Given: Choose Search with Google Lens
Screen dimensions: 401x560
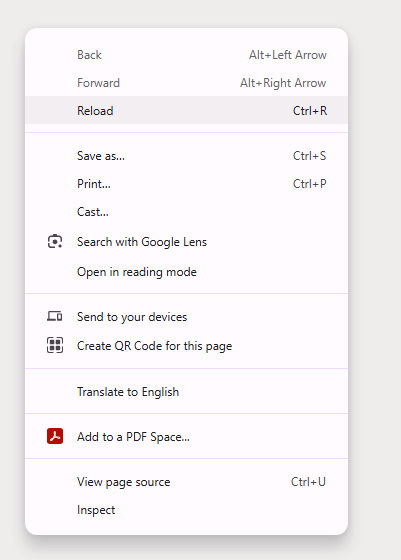Looking at the screenshot, I should (x=186, y=242).
